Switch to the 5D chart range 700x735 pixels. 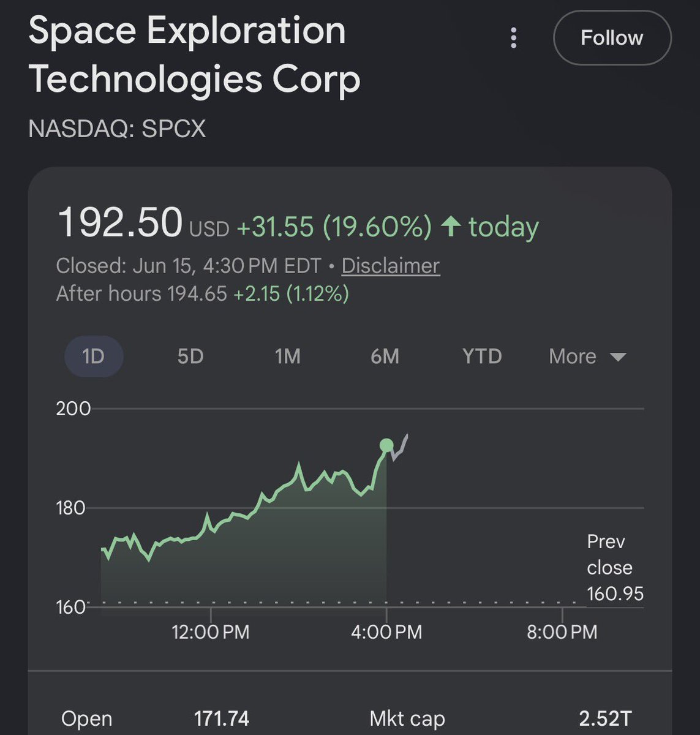click(x=190, y=356)
